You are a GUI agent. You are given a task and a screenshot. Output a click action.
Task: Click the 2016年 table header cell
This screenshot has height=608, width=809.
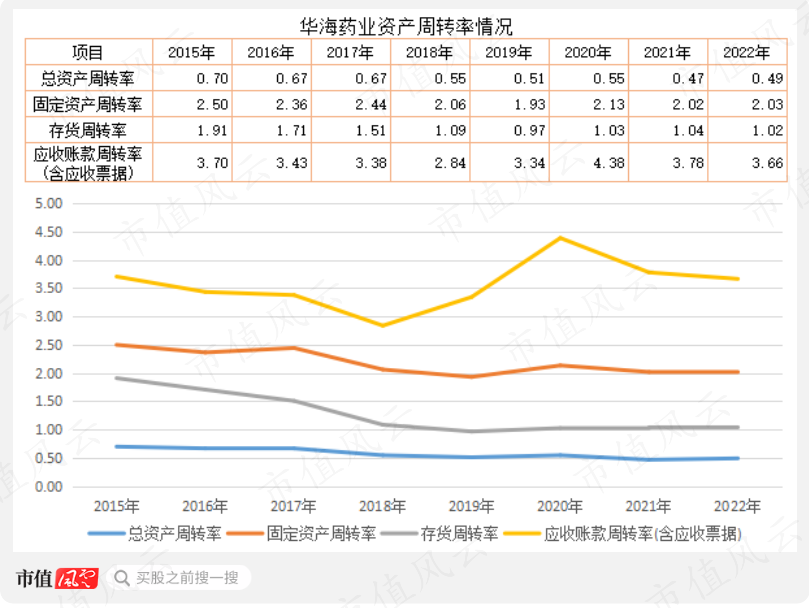[272, 52]
